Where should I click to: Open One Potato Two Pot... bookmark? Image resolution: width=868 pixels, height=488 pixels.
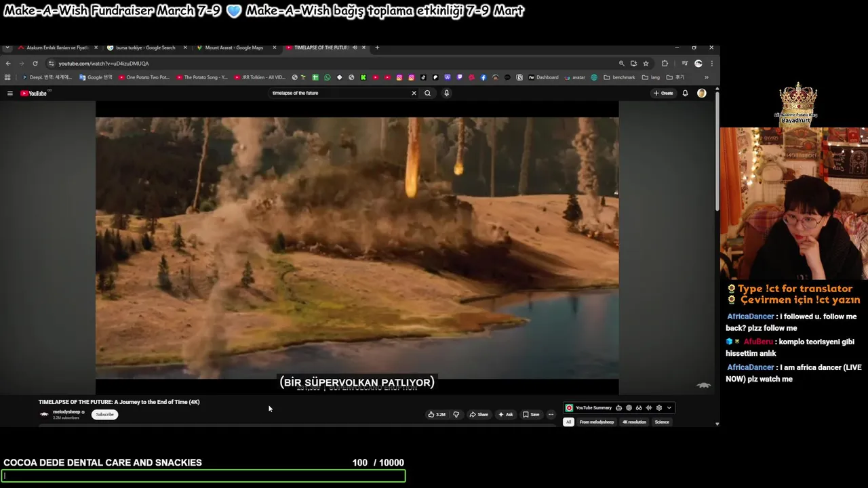click(x=144, y=77)
